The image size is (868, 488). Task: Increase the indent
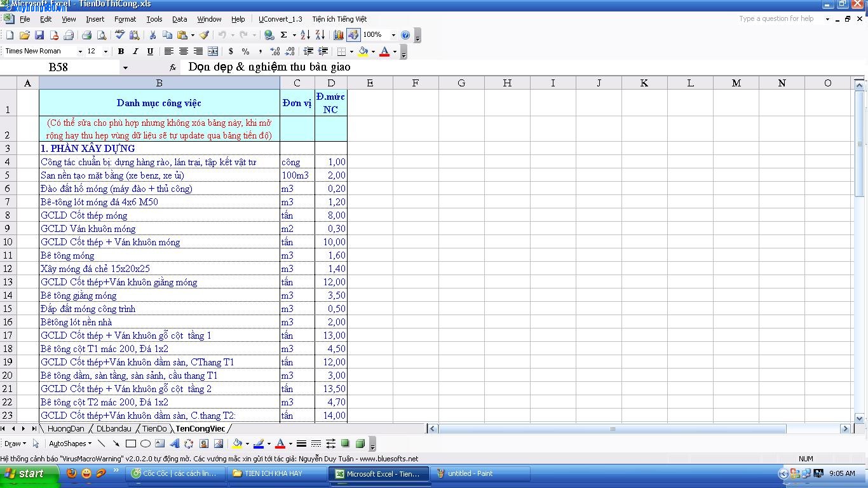point(323,51)
